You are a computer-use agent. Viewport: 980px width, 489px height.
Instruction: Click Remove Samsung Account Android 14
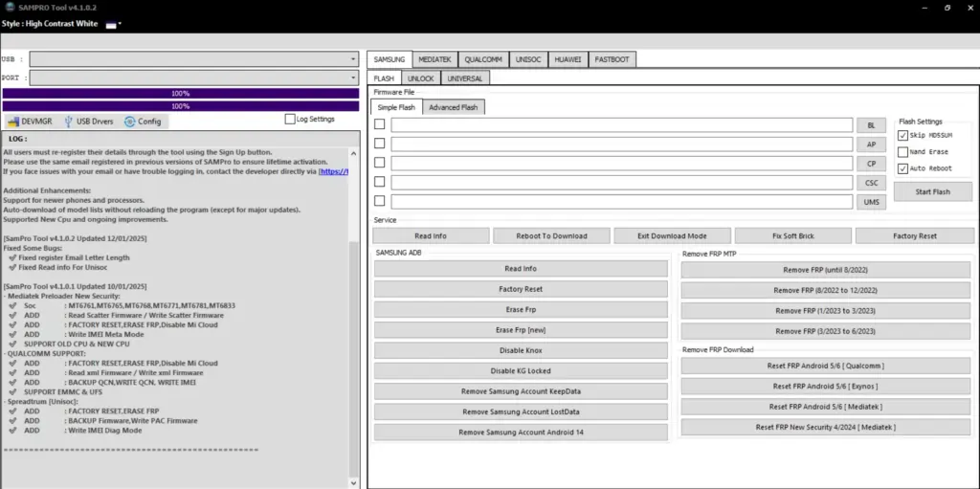tap(521, 433)
